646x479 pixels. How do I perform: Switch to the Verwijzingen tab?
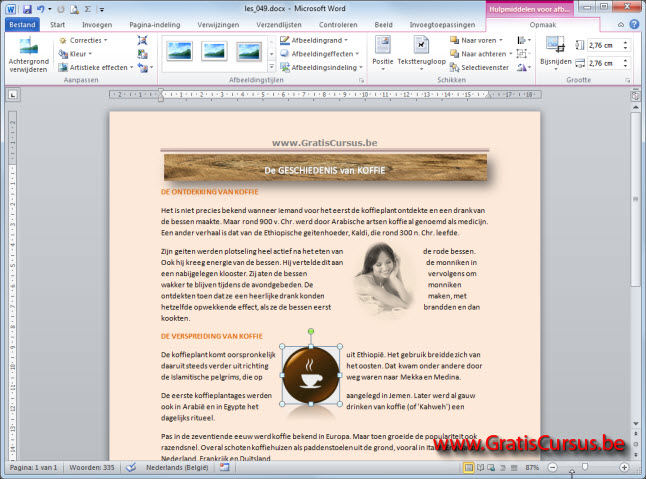tap(218, 25)
